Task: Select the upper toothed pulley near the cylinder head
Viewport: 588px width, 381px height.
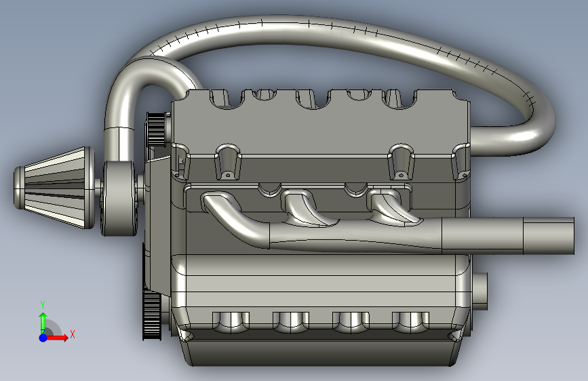Action: (157, 129)
